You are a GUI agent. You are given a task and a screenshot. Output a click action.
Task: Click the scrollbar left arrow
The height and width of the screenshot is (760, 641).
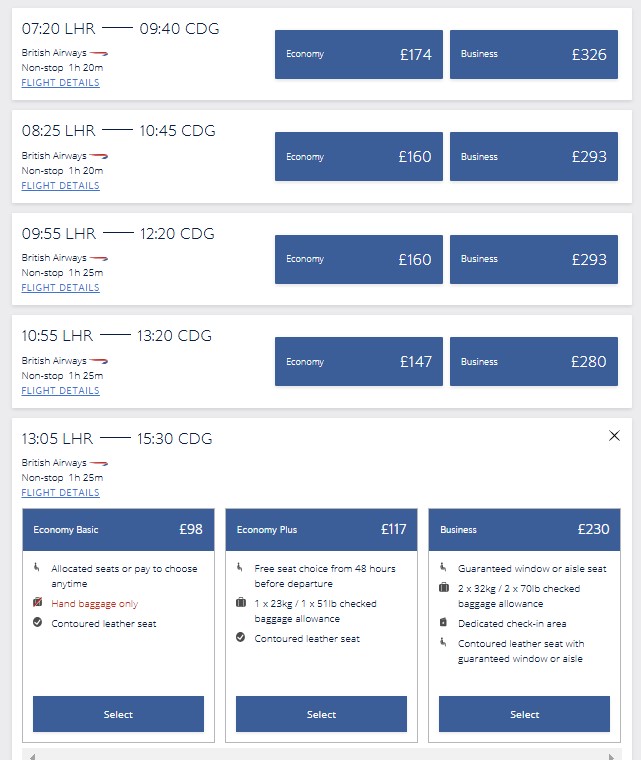32,756
